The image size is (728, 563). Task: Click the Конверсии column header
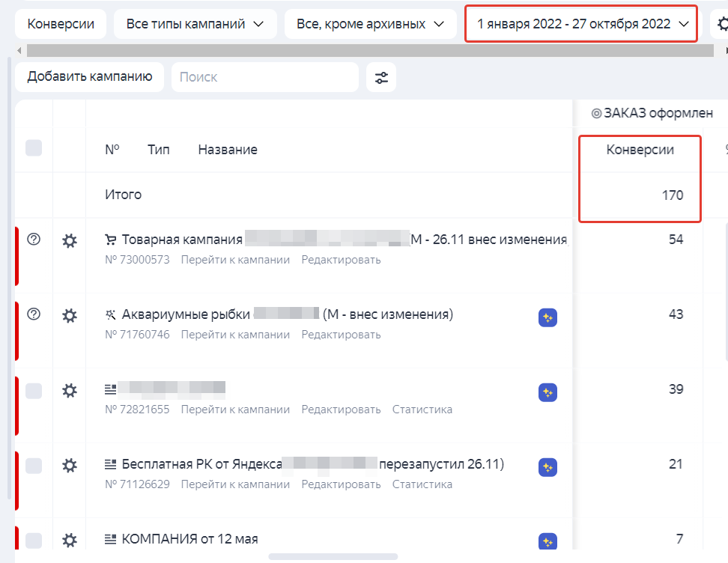click(640, 150)
